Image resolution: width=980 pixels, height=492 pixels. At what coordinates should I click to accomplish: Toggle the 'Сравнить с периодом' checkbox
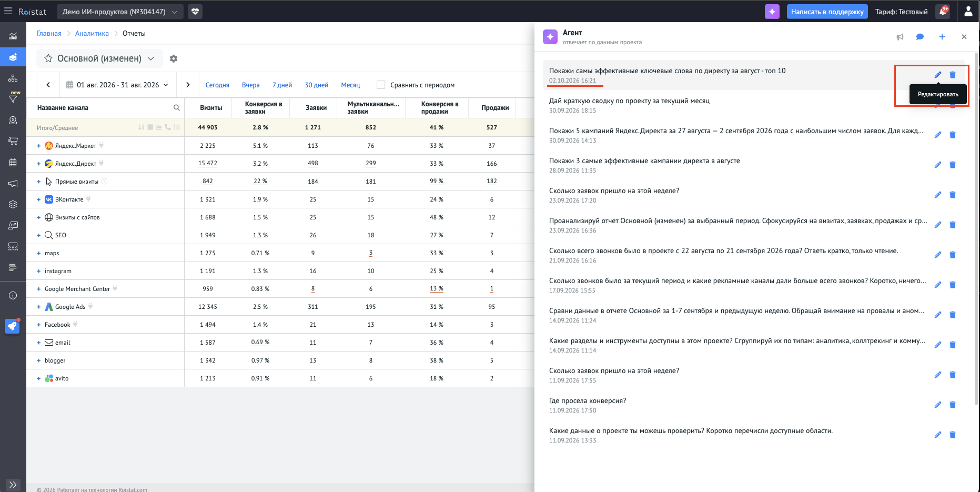coord(381,85)
